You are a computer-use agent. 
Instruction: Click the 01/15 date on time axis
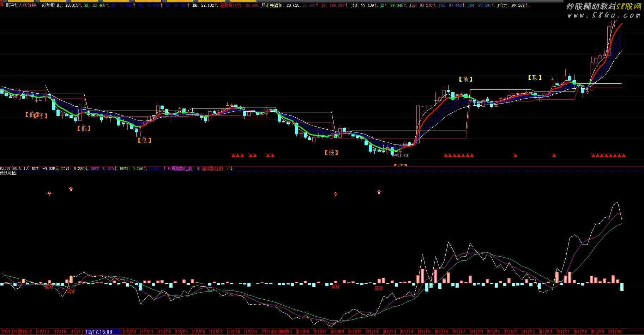pos(425,331)
